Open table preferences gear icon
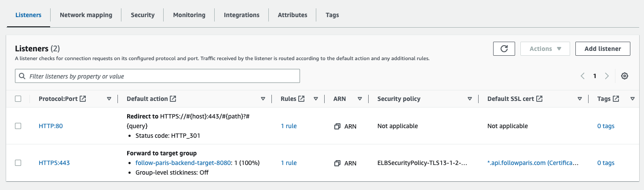This screenshot has height=190, width=644. click(x=624, y=76)
